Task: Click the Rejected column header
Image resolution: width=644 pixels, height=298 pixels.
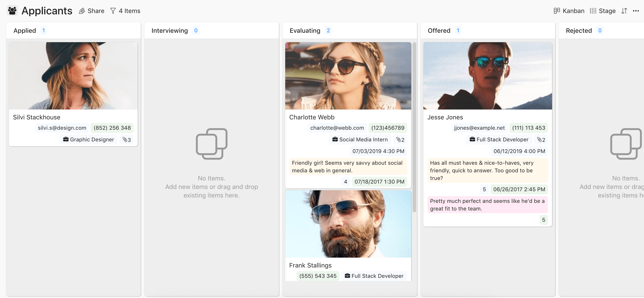Action: (x=601, y=30)
